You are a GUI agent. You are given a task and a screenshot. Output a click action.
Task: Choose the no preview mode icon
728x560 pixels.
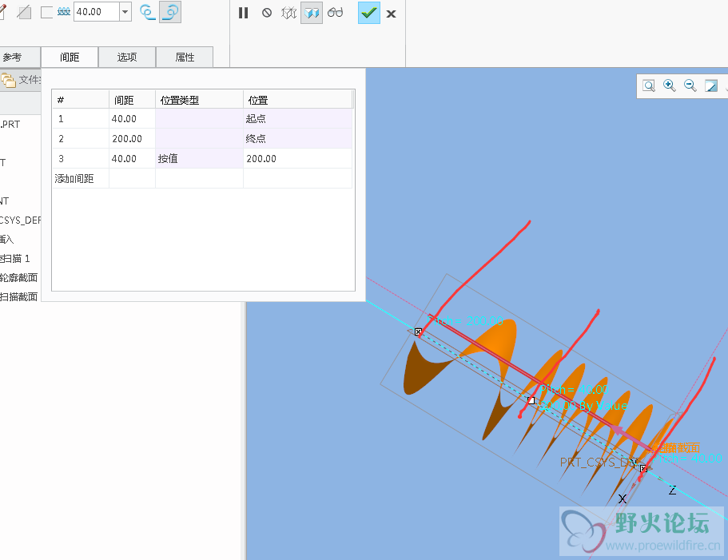click(x=267, y=13)
